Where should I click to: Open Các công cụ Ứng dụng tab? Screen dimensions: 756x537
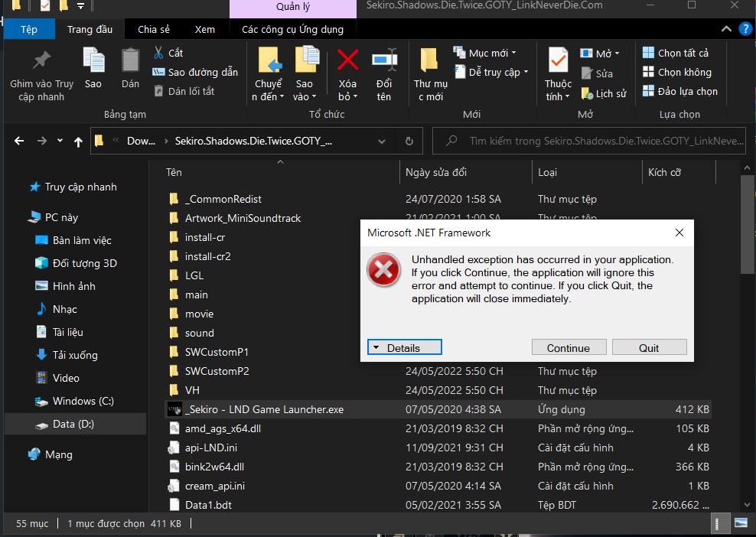coord(292,29)
